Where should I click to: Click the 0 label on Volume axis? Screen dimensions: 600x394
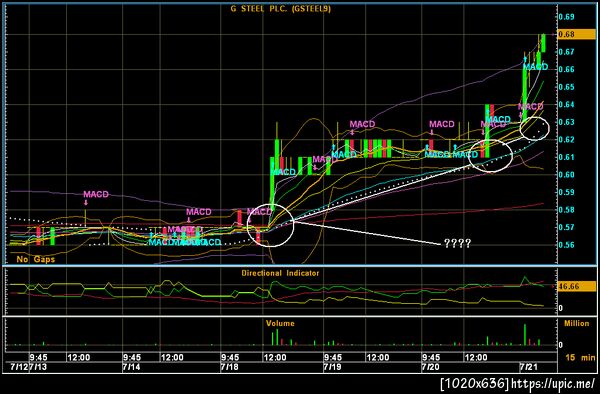[561, 345]
